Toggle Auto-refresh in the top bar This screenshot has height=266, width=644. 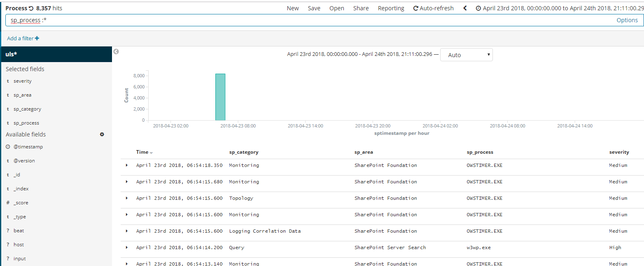pyautogui.click(x=433, y=8)
